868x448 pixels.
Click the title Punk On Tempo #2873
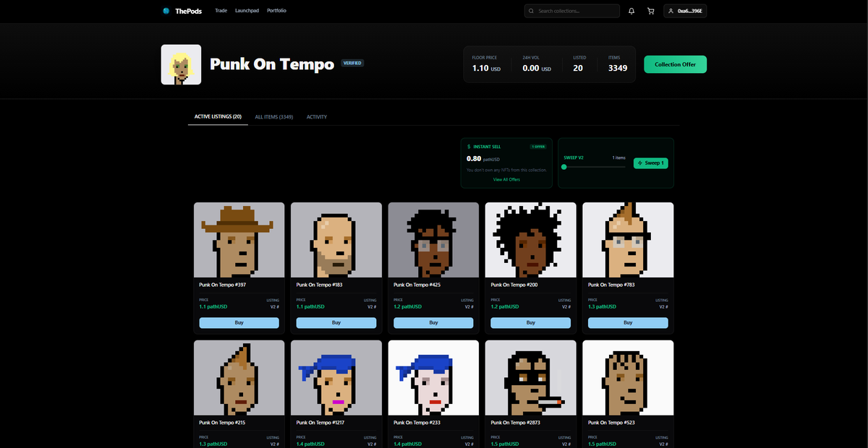pos(515,423)
